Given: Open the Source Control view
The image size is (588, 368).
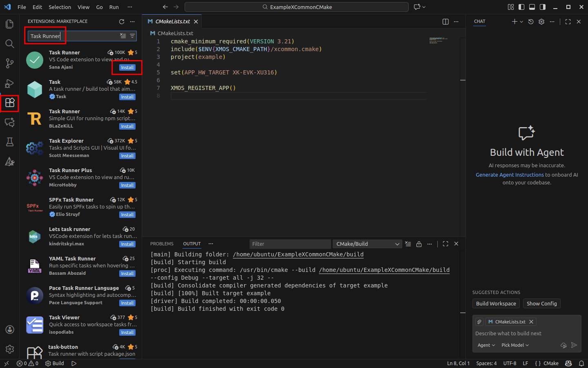Looking at the screenshot, I should point(10,63).
